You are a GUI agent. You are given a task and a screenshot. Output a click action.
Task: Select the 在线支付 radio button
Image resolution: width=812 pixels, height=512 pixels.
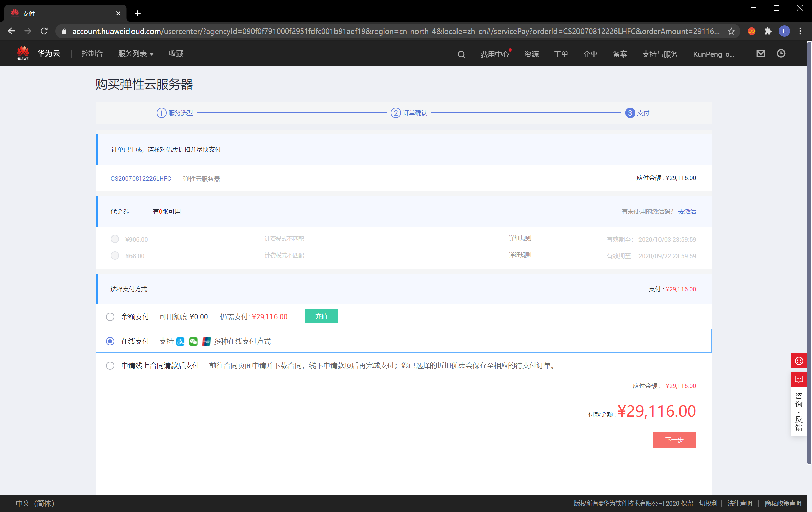110,341
